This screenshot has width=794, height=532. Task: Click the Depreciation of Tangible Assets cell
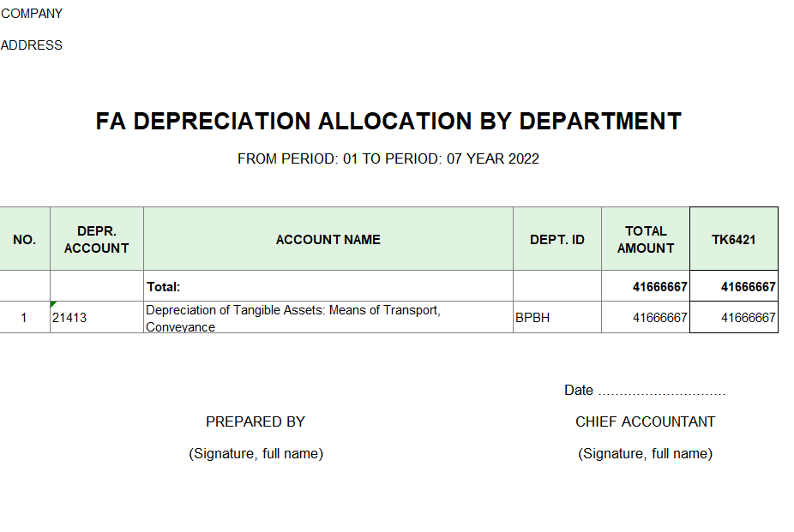click(293, 317)
